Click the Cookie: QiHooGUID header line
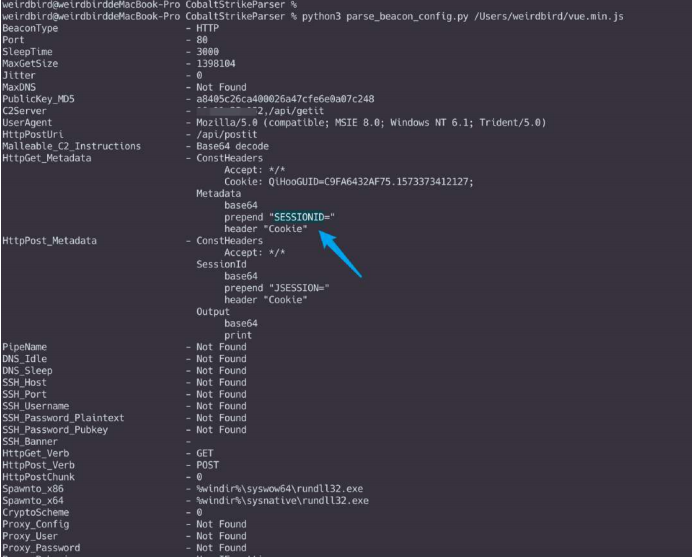This screenshot has height=557, width=692. tap(349, 182)
